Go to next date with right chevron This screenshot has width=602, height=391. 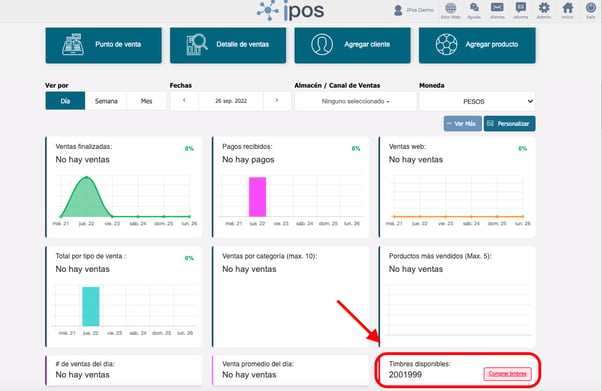point(277,101)
